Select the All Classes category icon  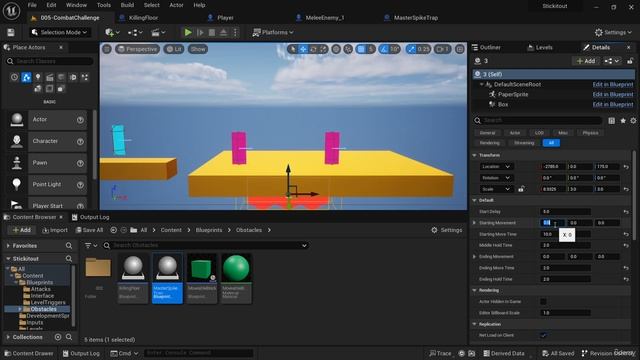click(x=61, y=89)
